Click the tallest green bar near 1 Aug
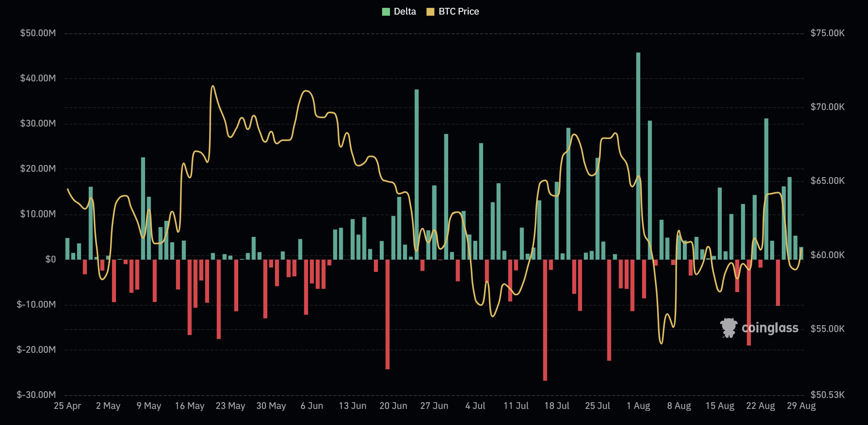 click(x=638, y=156)
